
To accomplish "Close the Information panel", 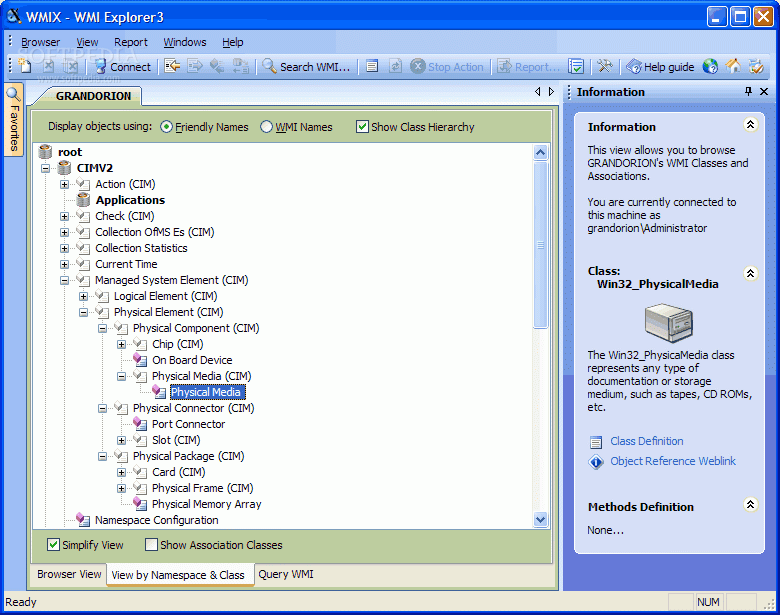I will tap(764, 91).
